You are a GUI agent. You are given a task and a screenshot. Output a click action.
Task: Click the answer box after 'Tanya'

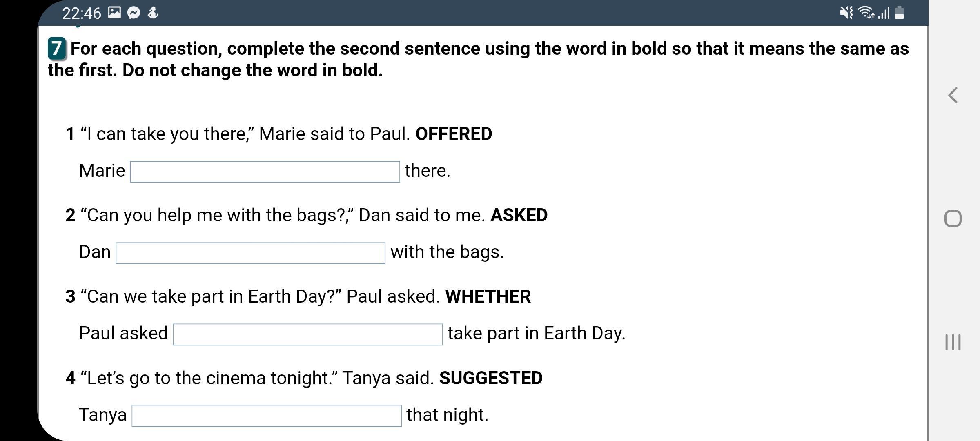pyautogui.click(x=266, y=415)
